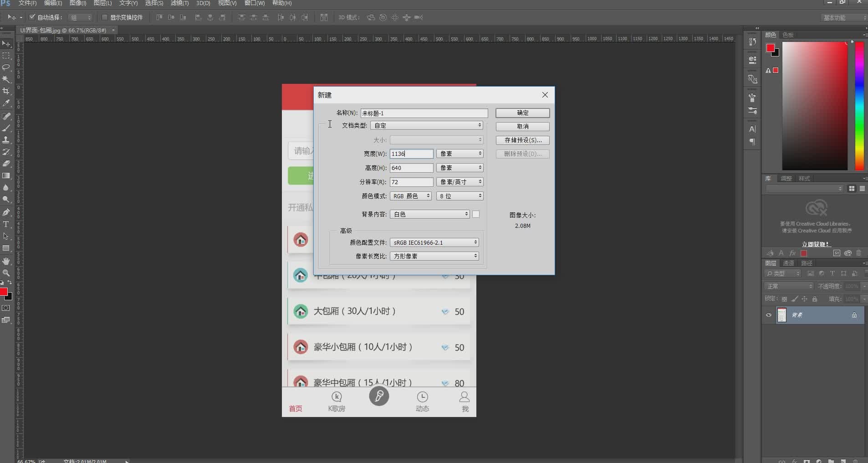Click the 存储预设(S)... button

coord(522,140)
